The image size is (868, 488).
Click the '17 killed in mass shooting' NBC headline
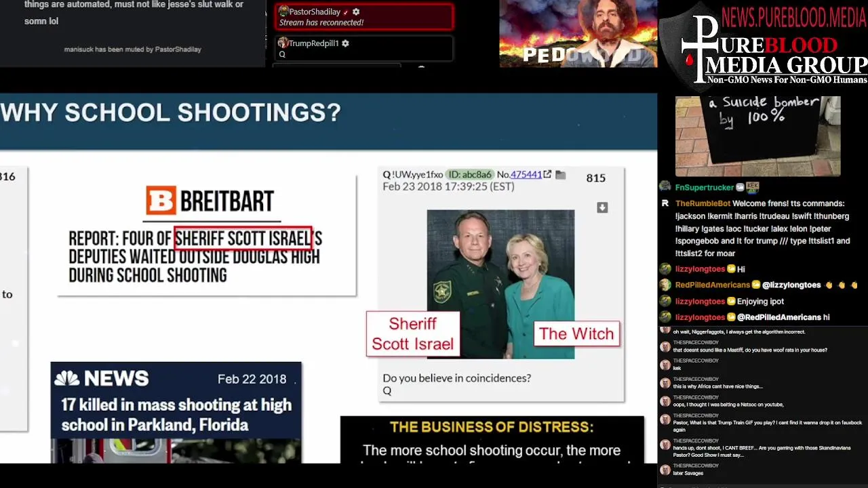pos(176,415)
